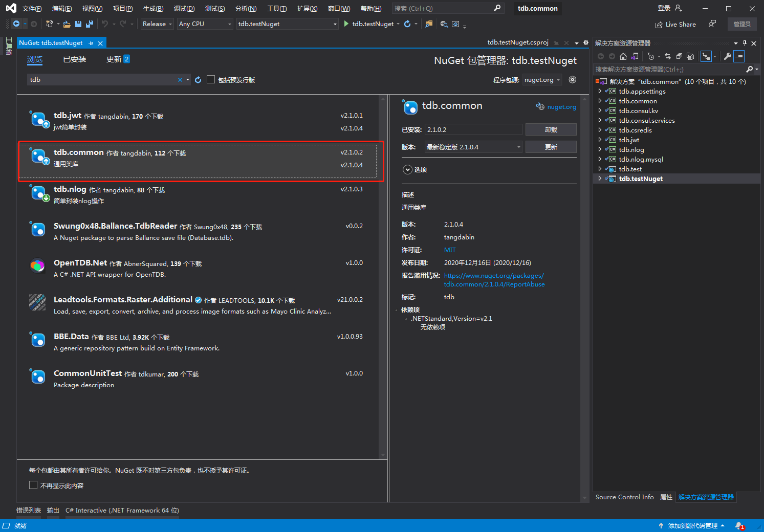This screenshot has height=532, width=764.
Task: Select tdb.csredis in Solution Explorer
Action: coord(635,130)
